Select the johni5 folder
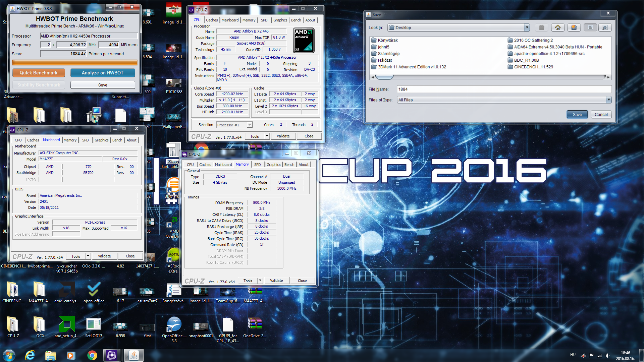The height and width of the screenshot is (362, 644). pos(380,47)
